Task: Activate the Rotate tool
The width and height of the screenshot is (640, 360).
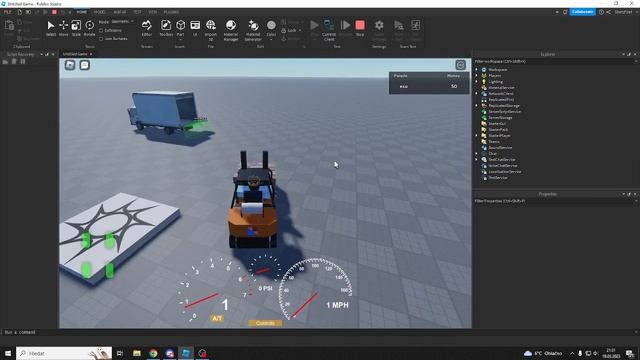Action: point(89,28)
